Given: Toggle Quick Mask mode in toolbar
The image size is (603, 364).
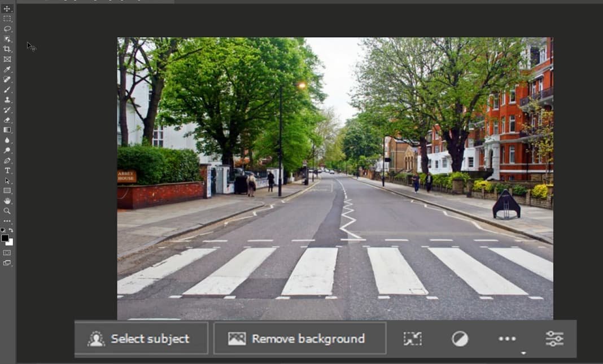Looking at the screenshot, I should (7, 253).
